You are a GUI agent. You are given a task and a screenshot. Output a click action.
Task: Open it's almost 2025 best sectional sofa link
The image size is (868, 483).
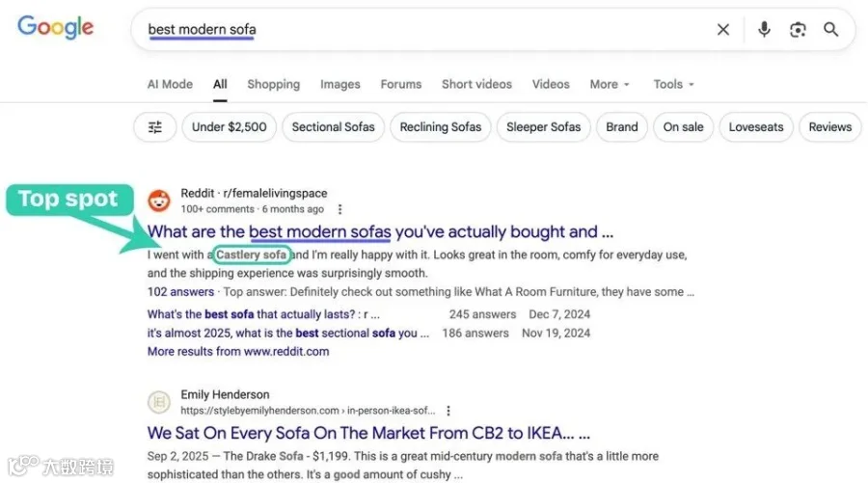coord(287,333)
